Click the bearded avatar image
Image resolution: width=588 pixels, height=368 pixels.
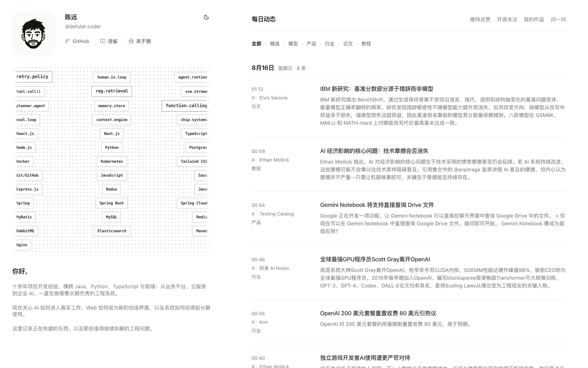pos(34,34)
